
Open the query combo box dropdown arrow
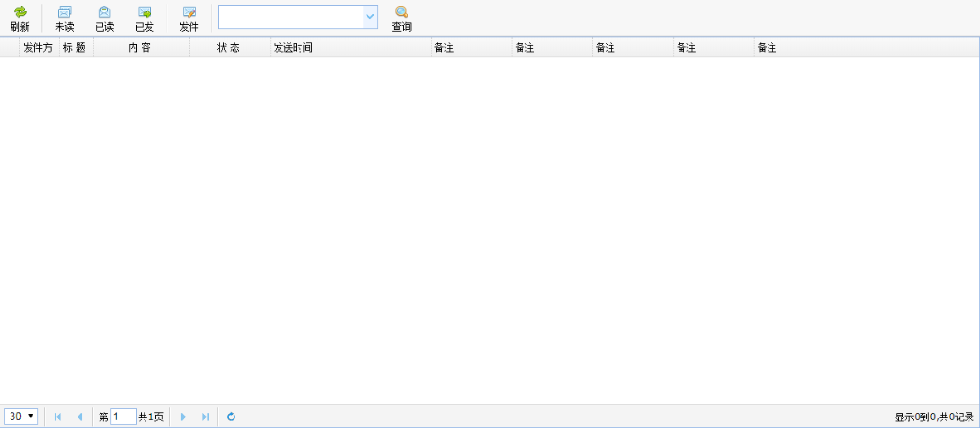click(370, 17)
